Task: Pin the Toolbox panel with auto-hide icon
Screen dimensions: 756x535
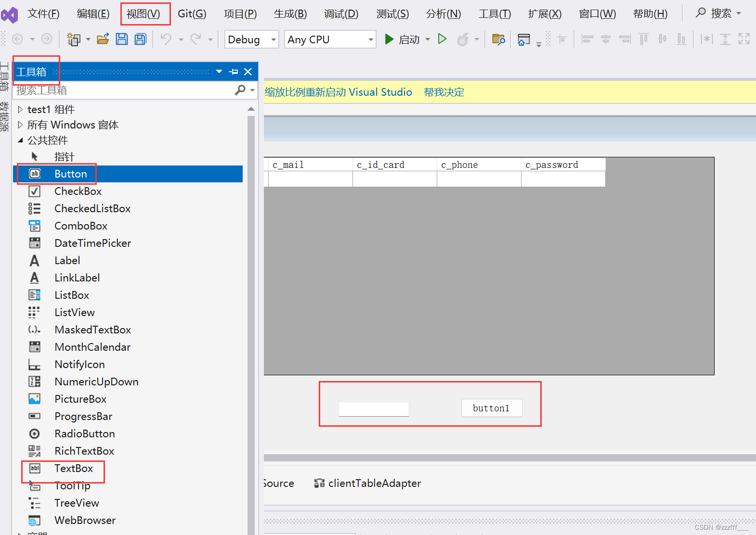Action: (234, 72)
